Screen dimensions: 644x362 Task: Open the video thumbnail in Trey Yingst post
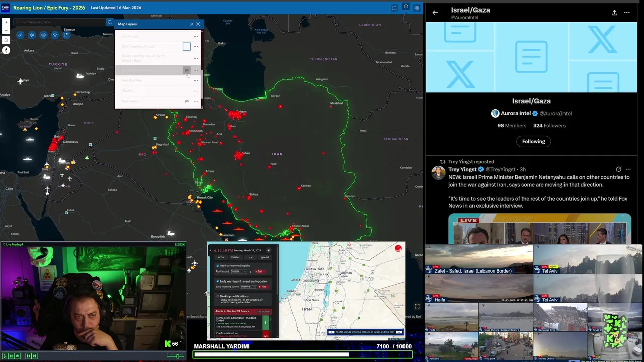tap(539, 229)
